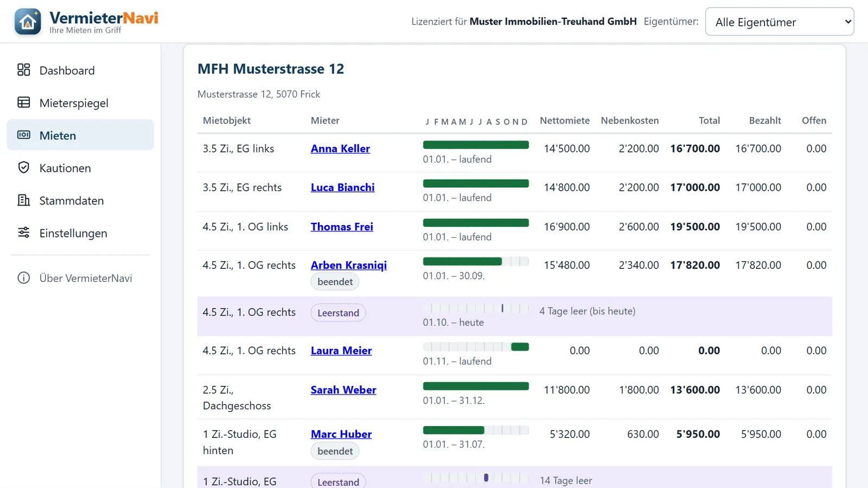Open tenant Marc Huber link
The height and width of the screenshot is (488, 868).
click(341, 434)
